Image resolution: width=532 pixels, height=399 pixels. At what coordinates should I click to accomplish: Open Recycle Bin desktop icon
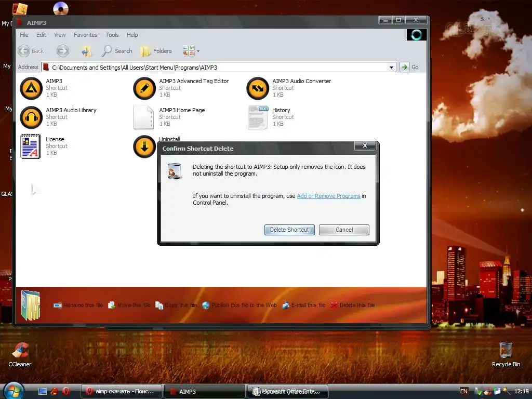click(x=506, y=355)
